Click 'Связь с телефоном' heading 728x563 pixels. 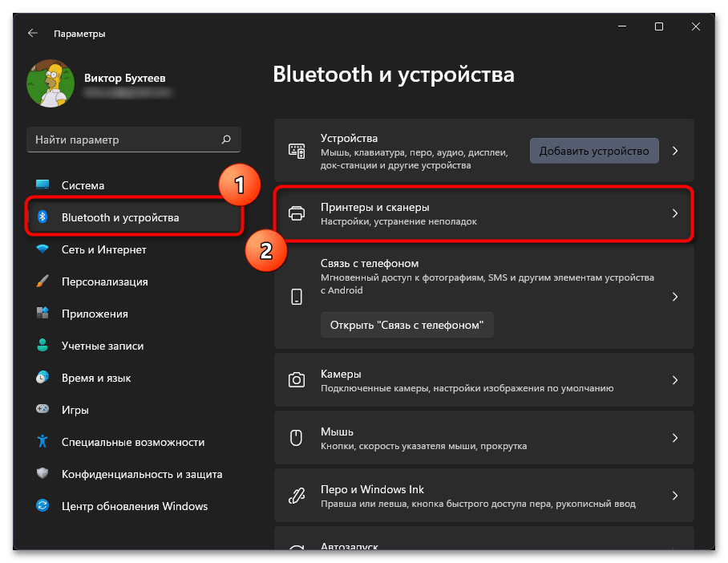(x=370, y=263)
